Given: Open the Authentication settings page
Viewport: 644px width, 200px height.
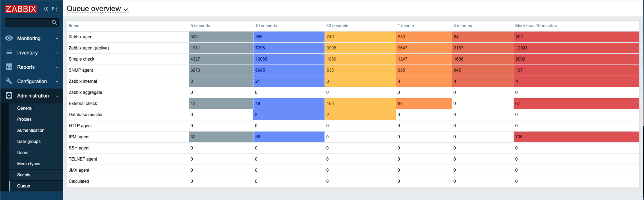Looking at the screenshot, I should [31, 130].
